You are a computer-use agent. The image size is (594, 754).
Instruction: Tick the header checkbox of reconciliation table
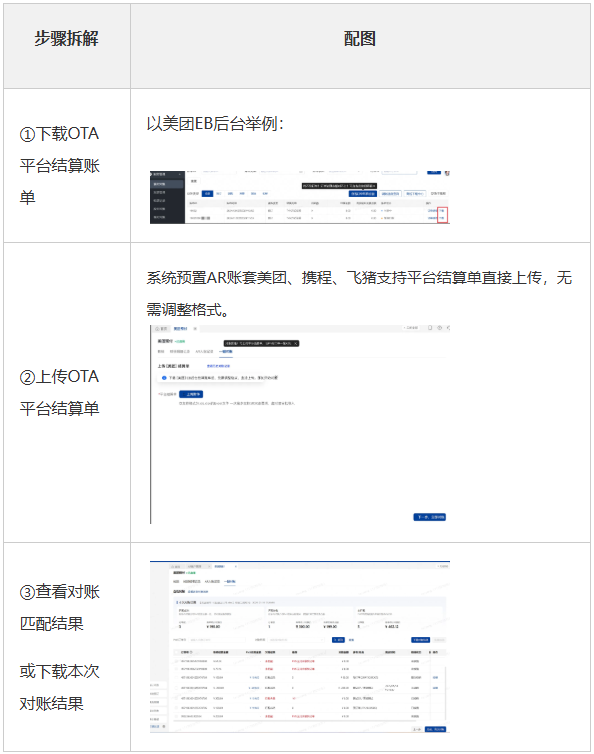pyautogui.click(x=176, y=653)
